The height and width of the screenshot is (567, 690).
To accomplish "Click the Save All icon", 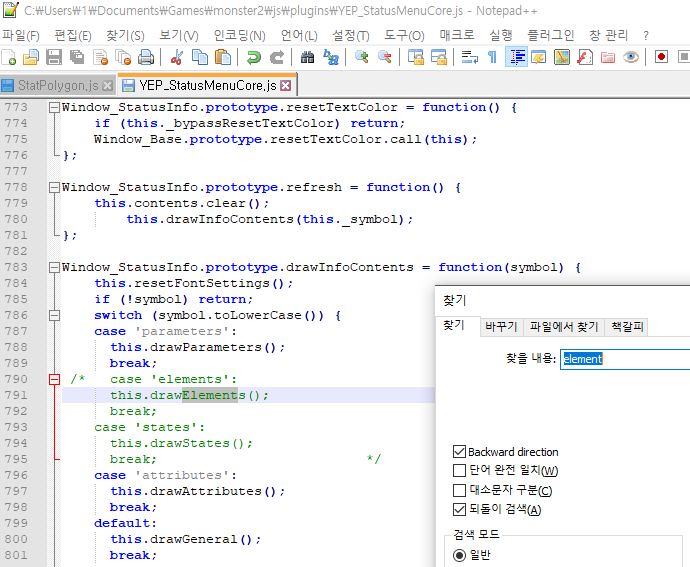I will (x=77, y=57).
